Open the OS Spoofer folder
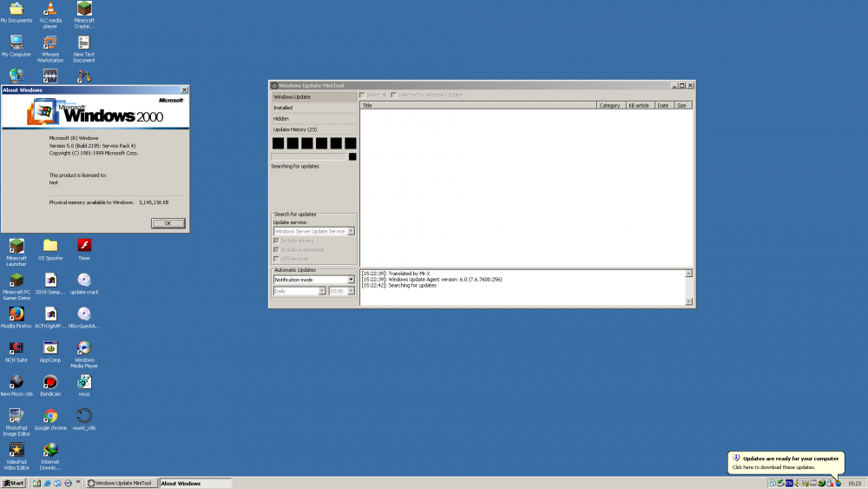The image size is (868, 489). (49, 250)
